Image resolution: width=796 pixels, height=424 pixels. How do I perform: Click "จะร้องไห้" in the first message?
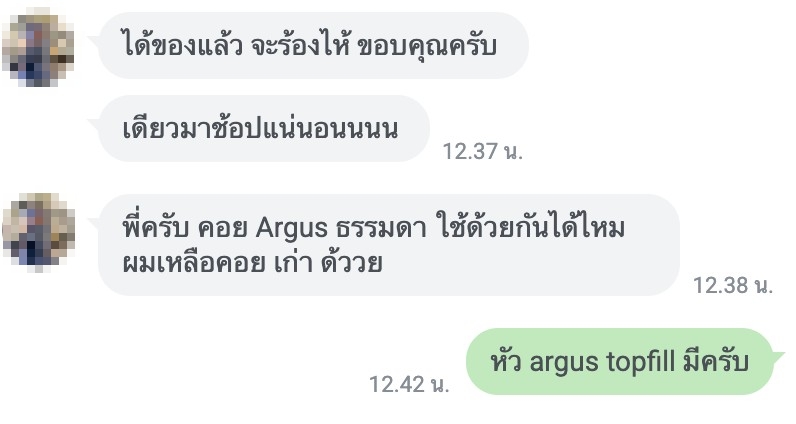[x=301, y=45]
